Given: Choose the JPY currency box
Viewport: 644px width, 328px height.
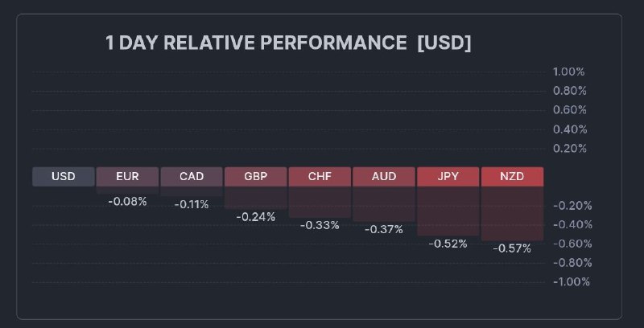Looking at the screenshot, I should 448,177.
